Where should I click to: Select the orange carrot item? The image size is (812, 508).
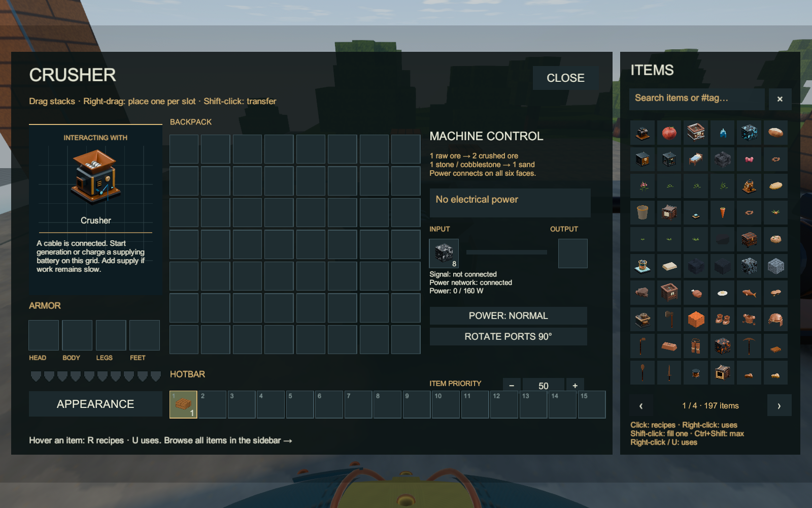(x=723, y=212)
